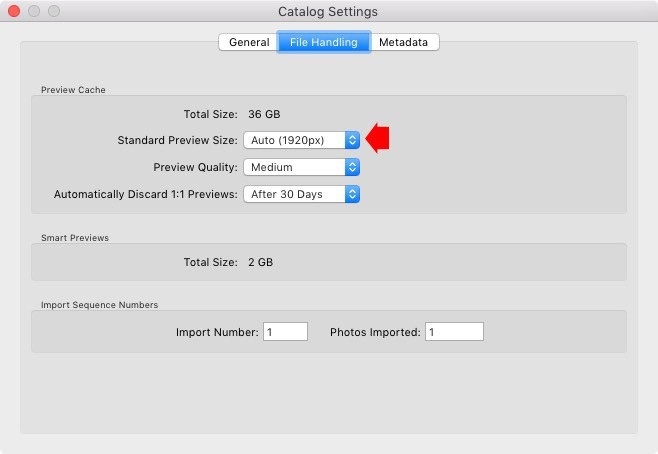Click the Preview Quality label text
658x454 pixels.
click(195, 167)
